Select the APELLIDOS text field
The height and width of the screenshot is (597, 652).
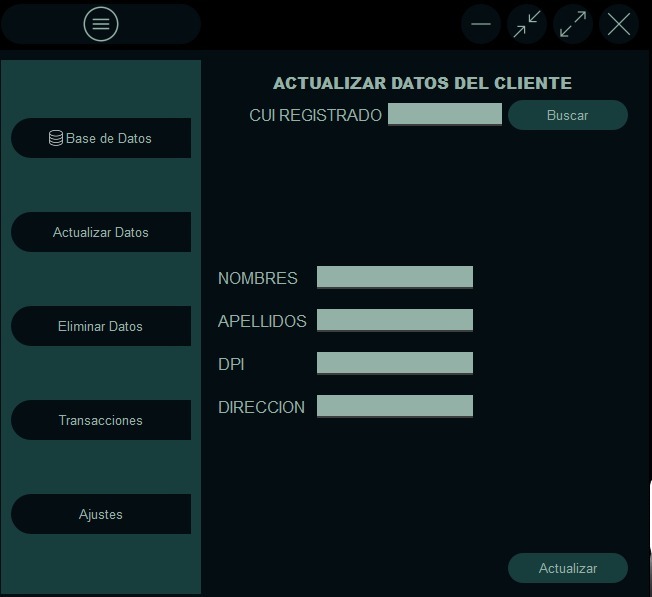tap(395, 320)
